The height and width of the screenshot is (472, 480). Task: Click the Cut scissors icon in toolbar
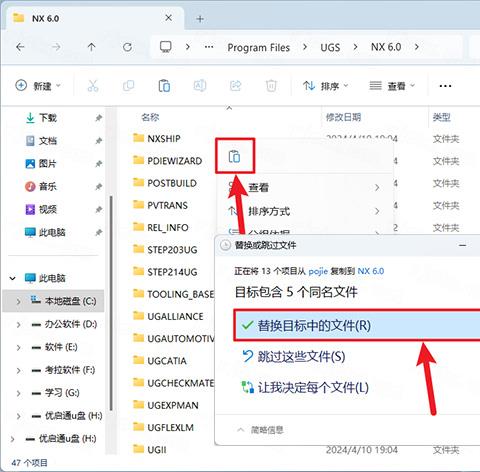(93, 86)
